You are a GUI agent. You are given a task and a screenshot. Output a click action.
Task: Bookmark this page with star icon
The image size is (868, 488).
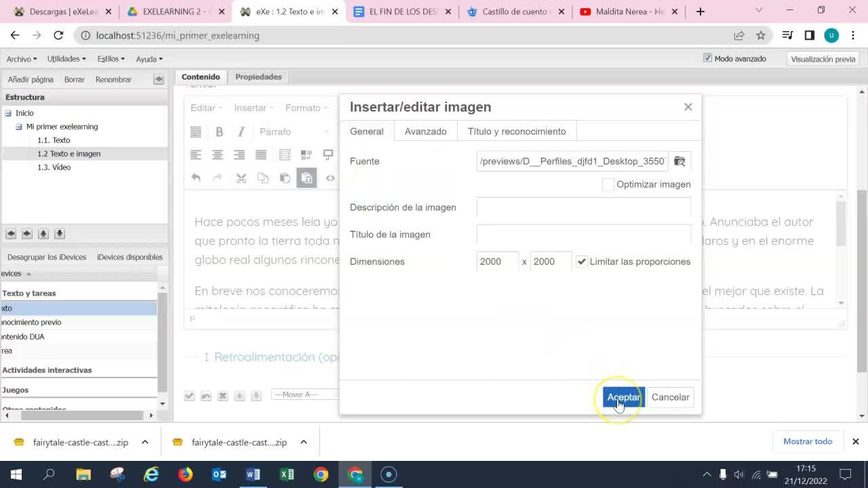click(x=761, y=35)
